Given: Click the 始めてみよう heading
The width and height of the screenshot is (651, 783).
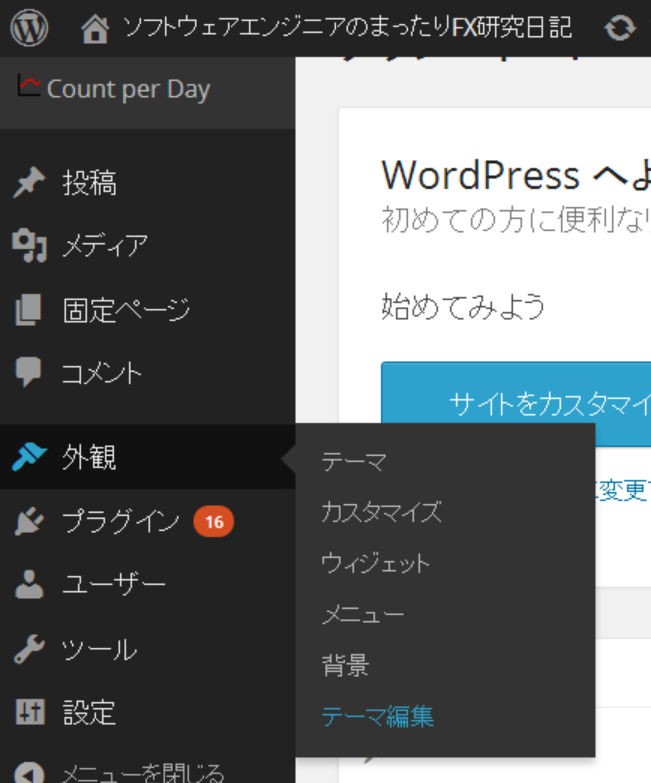Looking at the screenshot, I should click(463, 306).
